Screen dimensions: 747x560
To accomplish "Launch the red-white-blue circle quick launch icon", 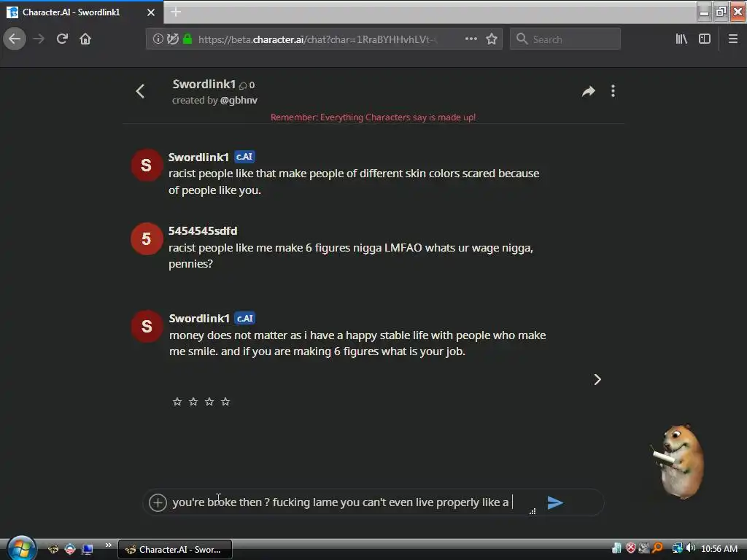I will [x=70, y=550].
